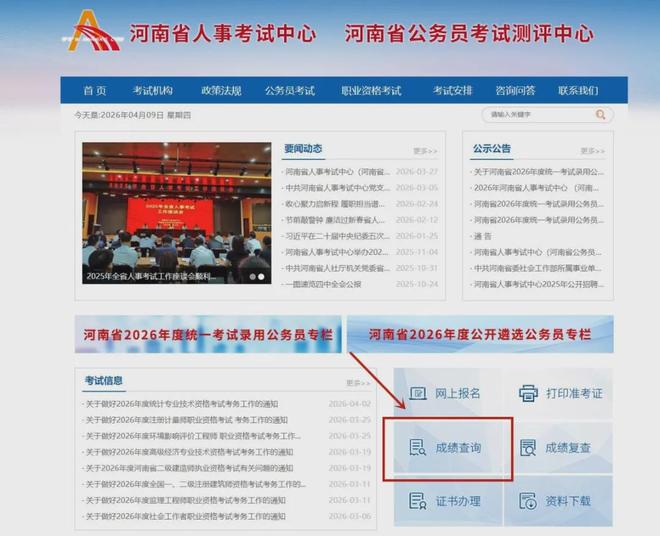Screen dimensions: 660x536
Task: Open 公务员考试 menu item
Action: [x=290, y=91]
